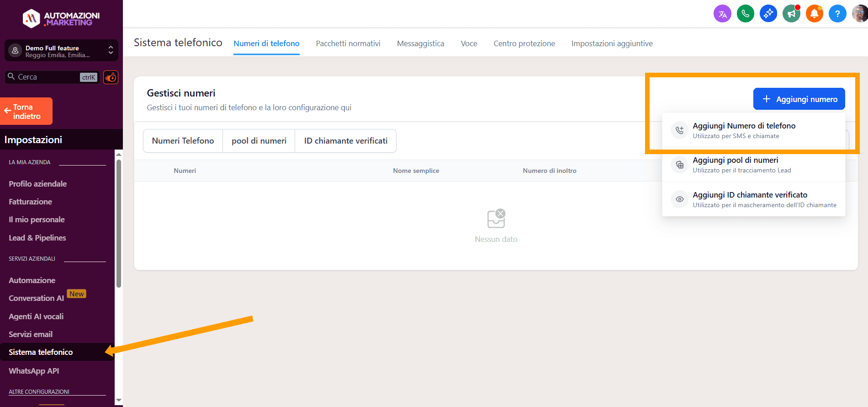Open the megaphone announcements icon
Screen dimensions: 868x407
click(x=791, y=14)
